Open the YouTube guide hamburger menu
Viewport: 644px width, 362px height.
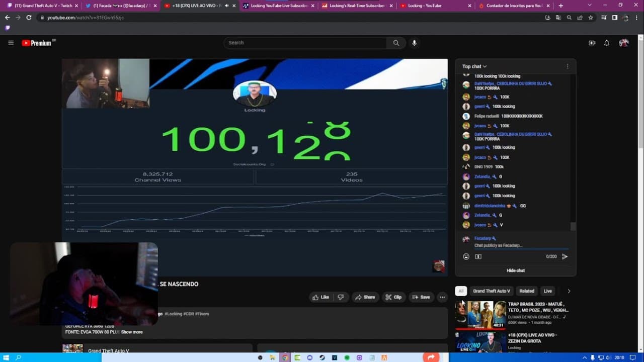point(11,43)
